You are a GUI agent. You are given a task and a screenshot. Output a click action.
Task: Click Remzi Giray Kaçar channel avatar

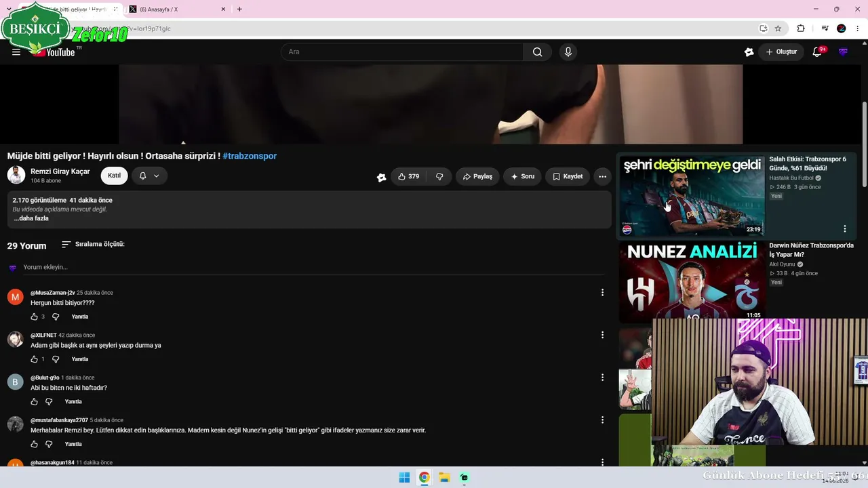point(16,176)
